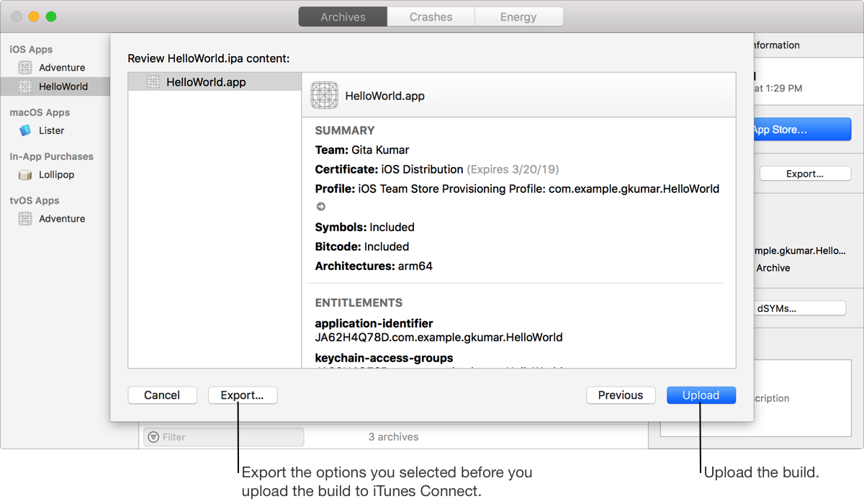
Task: Click the iOS Adventure app icon
Action: (25, 68)
